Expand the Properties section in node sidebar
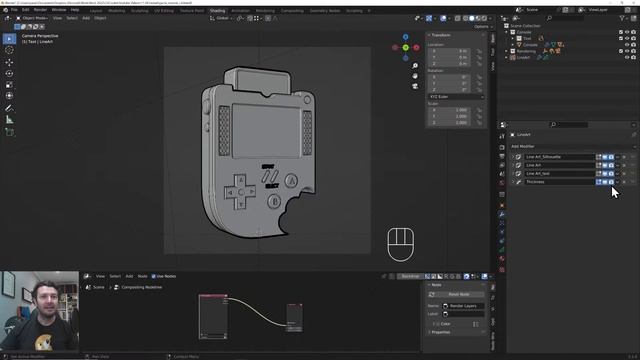640x360 pixels. click(x=440, y=332)
